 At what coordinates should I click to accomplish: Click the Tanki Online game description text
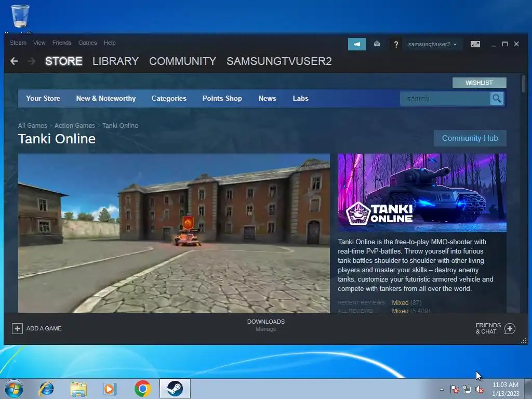pos(416,265)
